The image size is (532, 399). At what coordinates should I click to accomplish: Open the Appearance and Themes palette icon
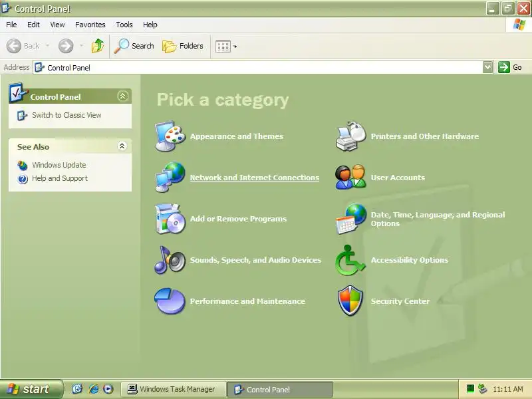click(x=170, y=136)
